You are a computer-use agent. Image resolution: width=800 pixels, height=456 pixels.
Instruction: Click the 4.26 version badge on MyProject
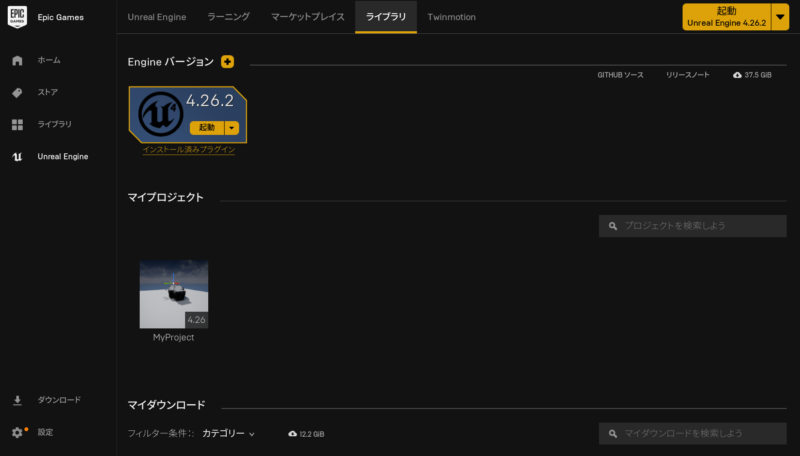(x=196, y=320)
